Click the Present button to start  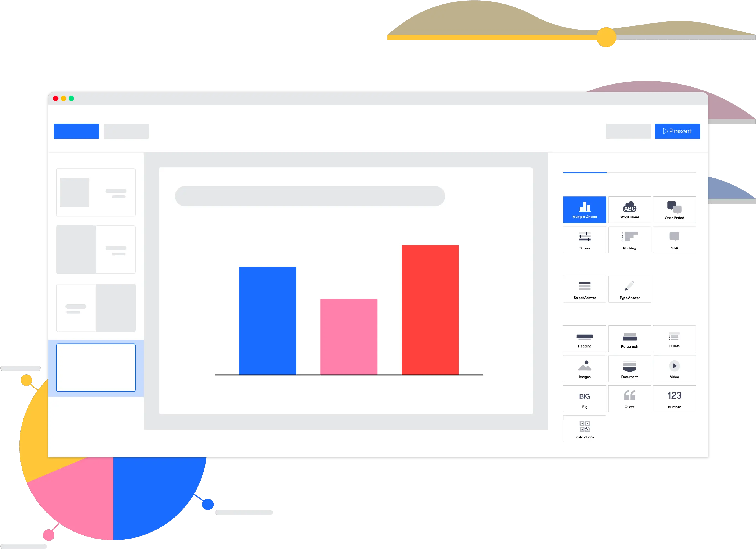coord(677,130)
